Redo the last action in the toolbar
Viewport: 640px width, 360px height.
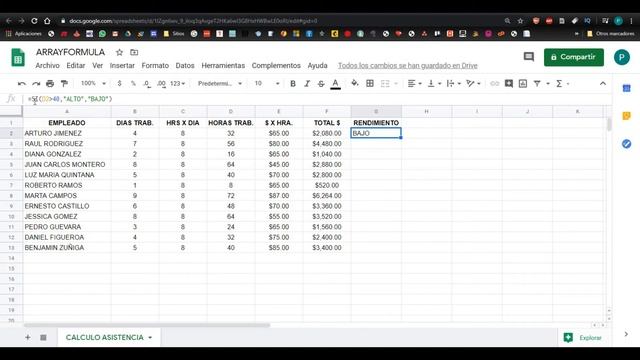coord(36,84)
